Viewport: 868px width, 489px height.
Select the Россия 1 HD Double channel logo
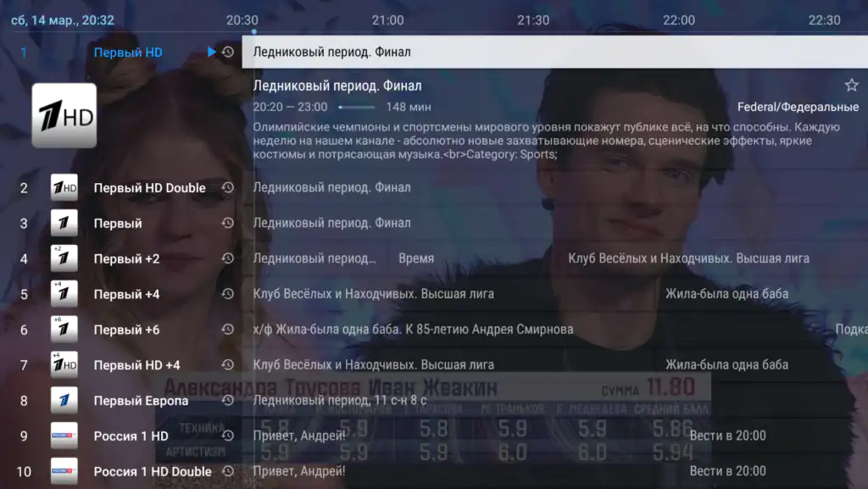64,471
